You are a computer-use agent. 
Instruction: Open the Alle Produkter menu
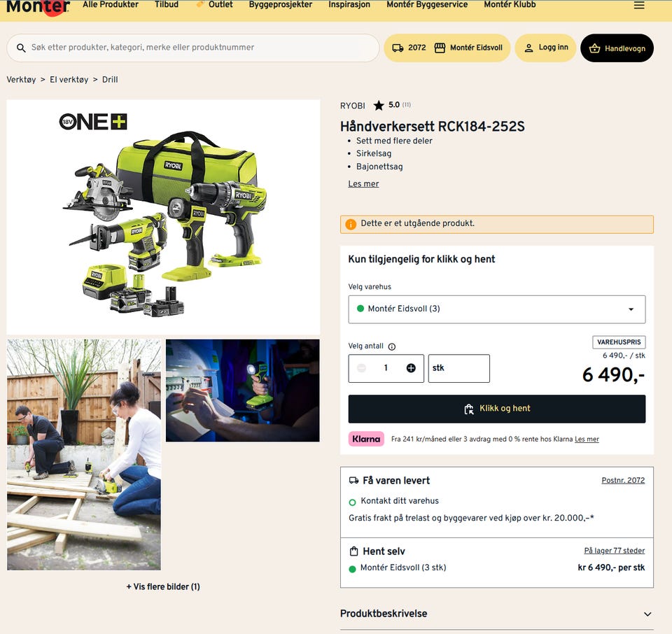tap(111, 5)
